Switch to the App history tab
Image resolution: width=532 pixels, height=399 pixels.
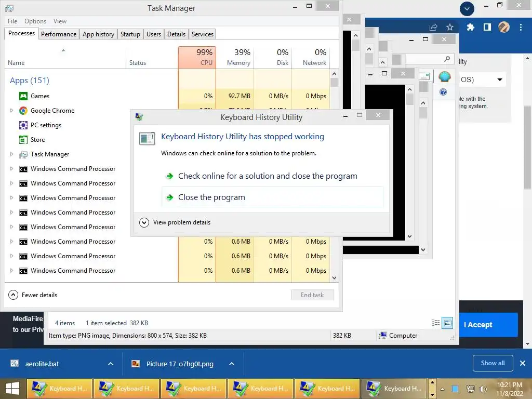[98, 34]
